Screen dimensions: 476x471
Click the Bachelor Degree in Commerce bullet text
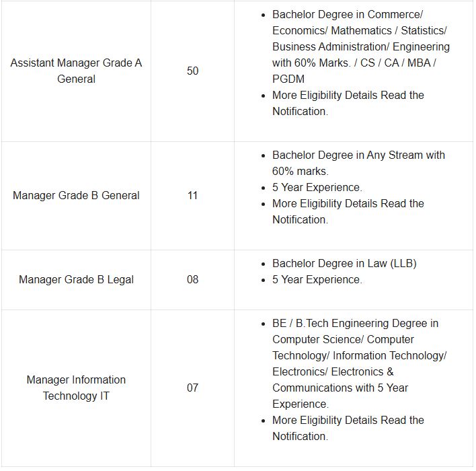[348, 14]
